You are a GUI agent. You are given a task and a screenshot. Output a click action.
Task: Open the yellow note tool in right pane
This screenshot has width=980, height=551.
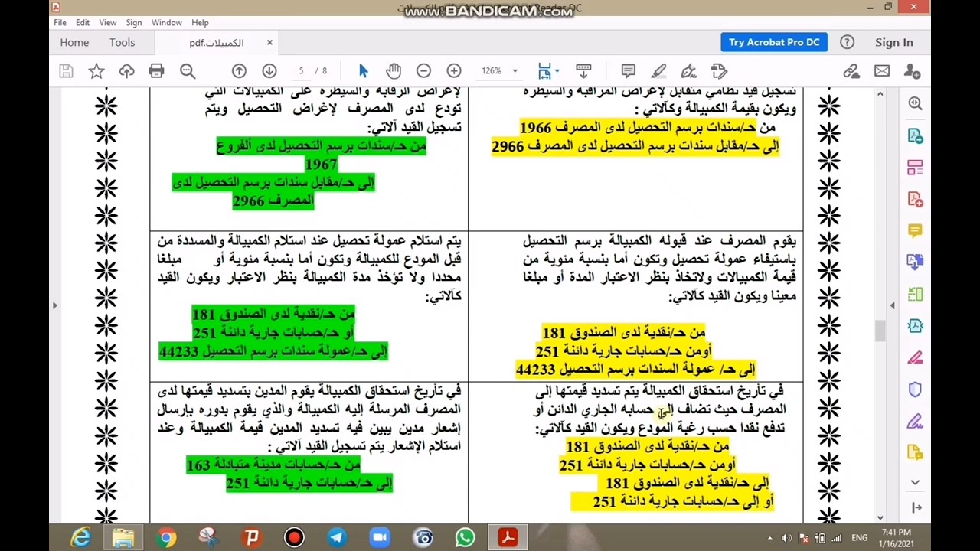915,452
